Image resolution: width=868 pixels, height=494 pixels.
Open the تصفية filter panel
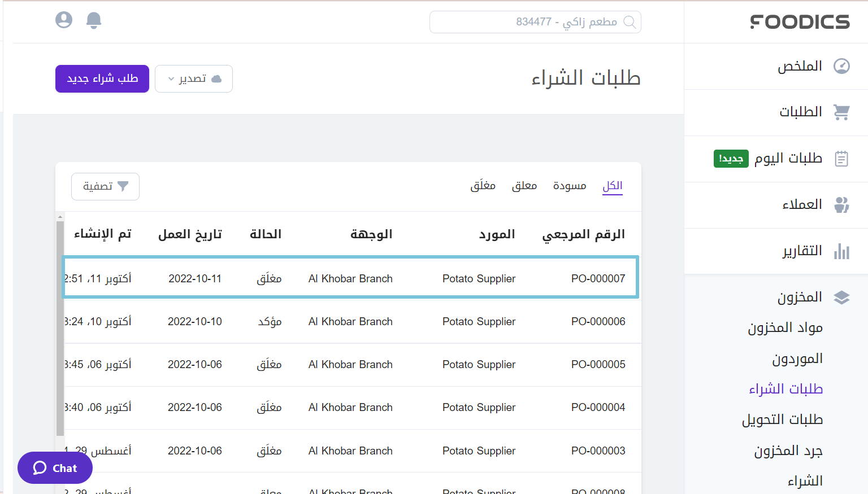[105, 186]
